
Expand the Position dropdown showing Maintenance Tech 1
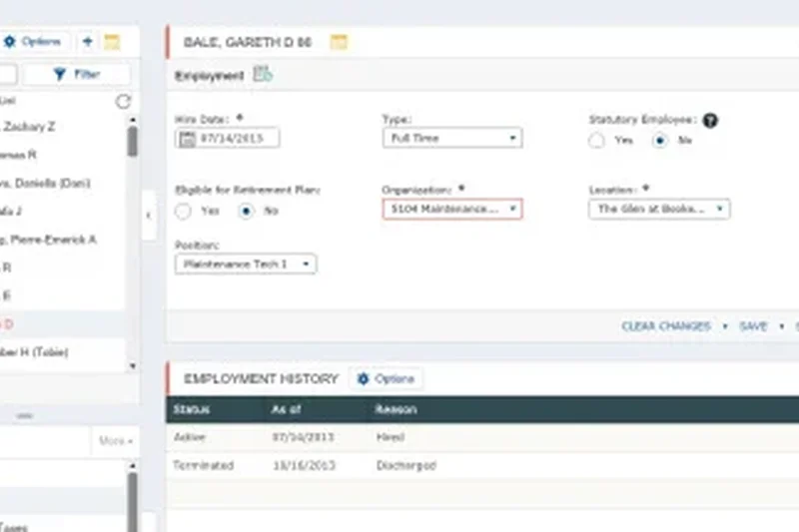pyautogui.click(x=245, y=264)
